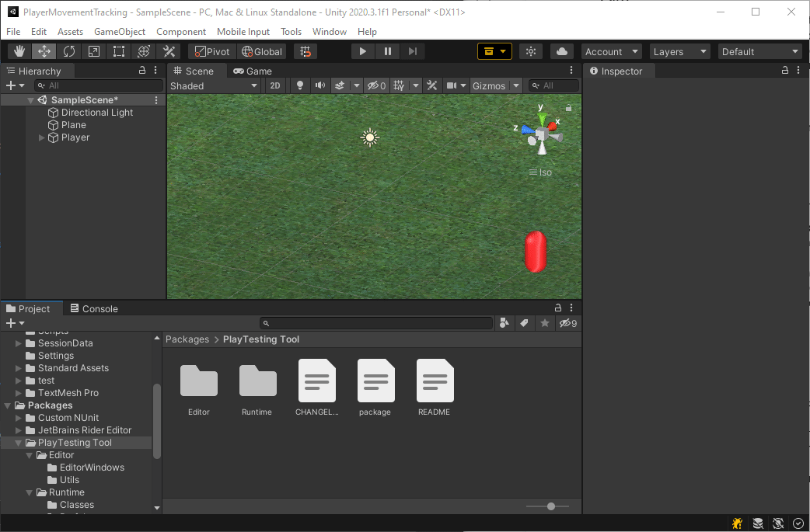Viewport: 810px width, 532px height.
Task: Open the Window menu
Action: pyautogui.click(x=330, y=32)
